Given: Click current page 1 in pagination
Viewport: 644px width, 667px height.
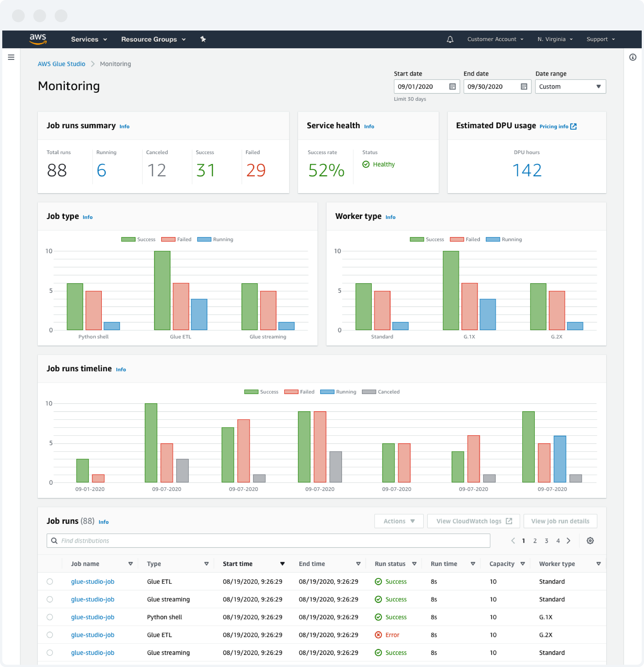Looking at the screenshot, I should (523, 541).
